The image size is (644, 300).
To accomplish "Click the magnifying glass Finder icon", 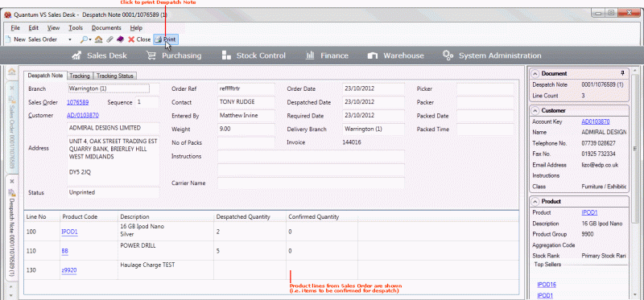I will [84, 39].
